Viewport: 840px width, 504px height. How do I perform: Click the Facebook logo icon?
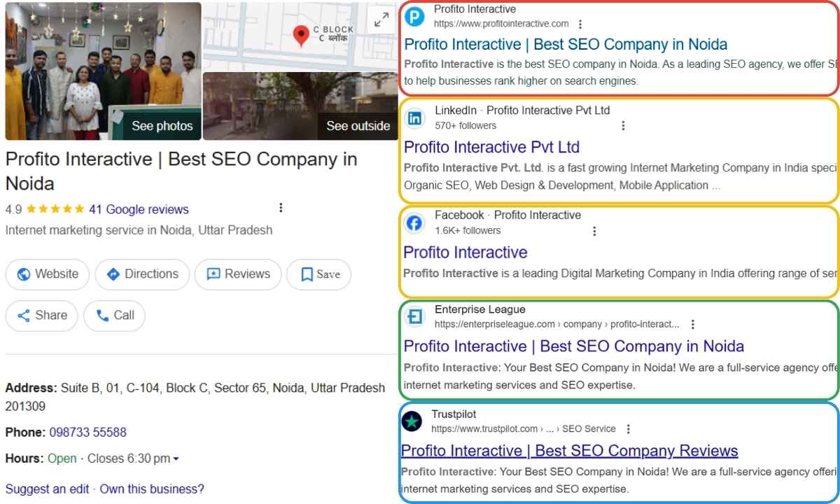coord(414,223)
